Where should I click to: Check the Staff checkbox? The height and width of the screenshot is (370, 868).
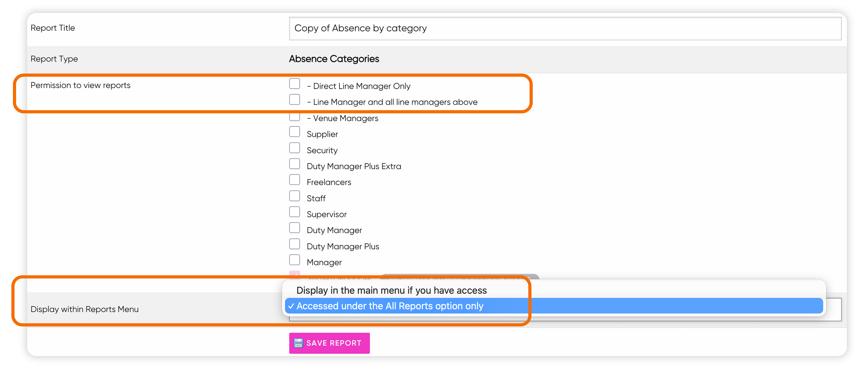295,196
